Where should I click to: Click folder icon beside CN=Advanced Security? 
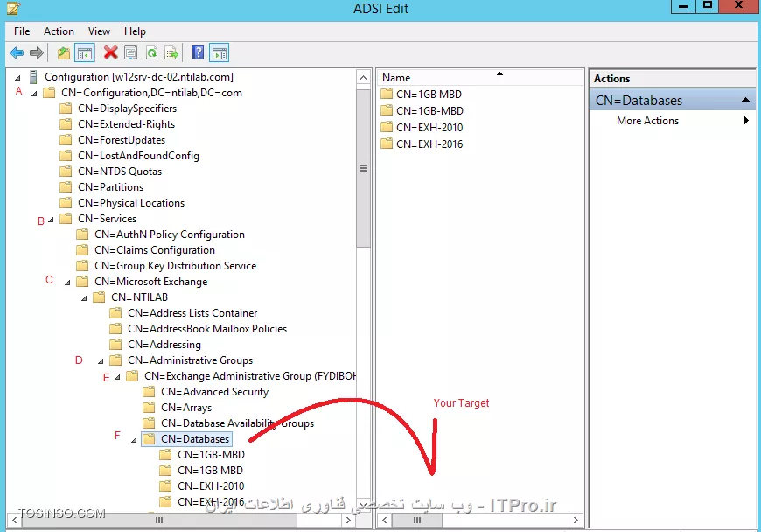[x=149, y=392]
